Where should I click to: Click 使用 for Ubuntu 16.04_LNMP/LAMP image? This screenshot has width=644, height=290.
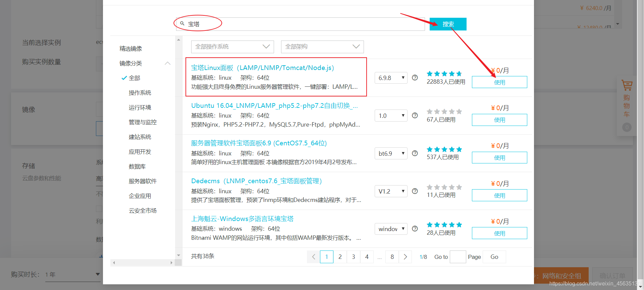point(499,120)
